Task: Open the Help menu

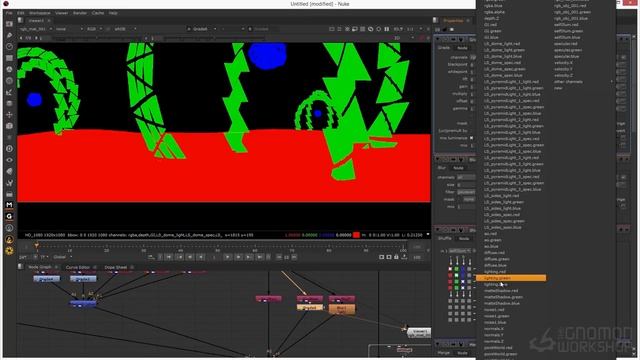Action: (x=113, y=13)
